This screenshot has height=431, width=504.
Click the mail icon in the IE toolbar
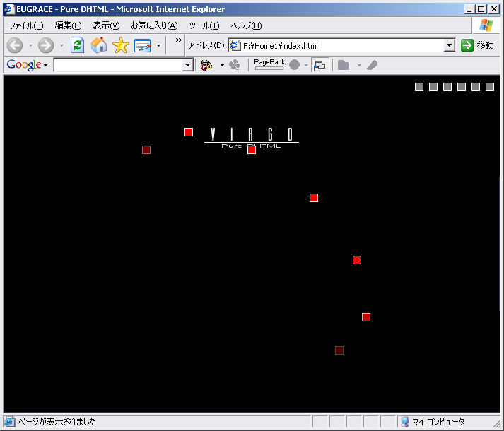143,45
